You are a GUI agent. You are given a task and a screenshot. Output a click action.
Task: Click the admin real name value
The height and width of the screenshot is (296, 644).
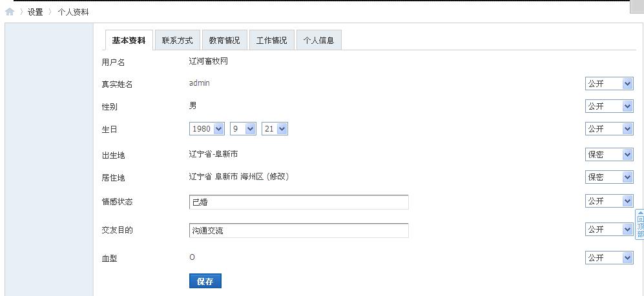coord(199,83)
